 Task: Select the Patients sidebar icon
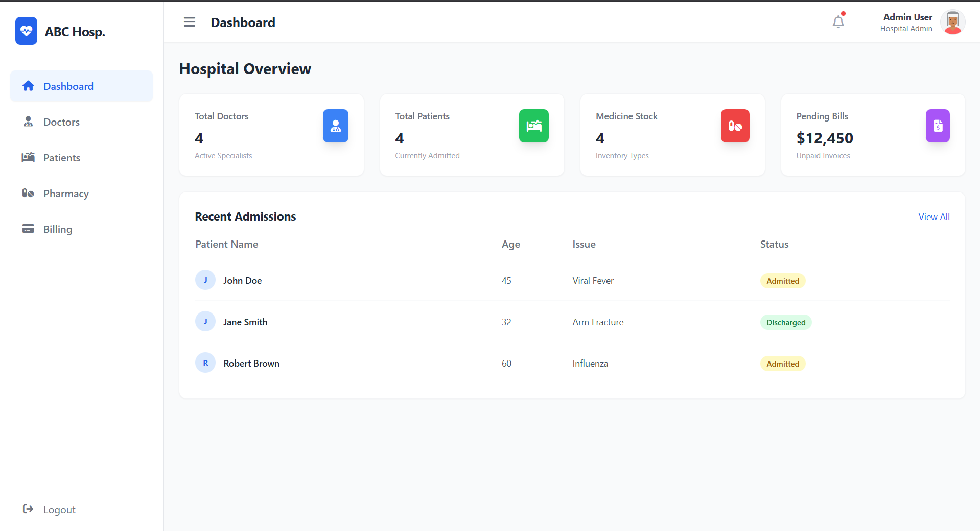click(28, 157)
